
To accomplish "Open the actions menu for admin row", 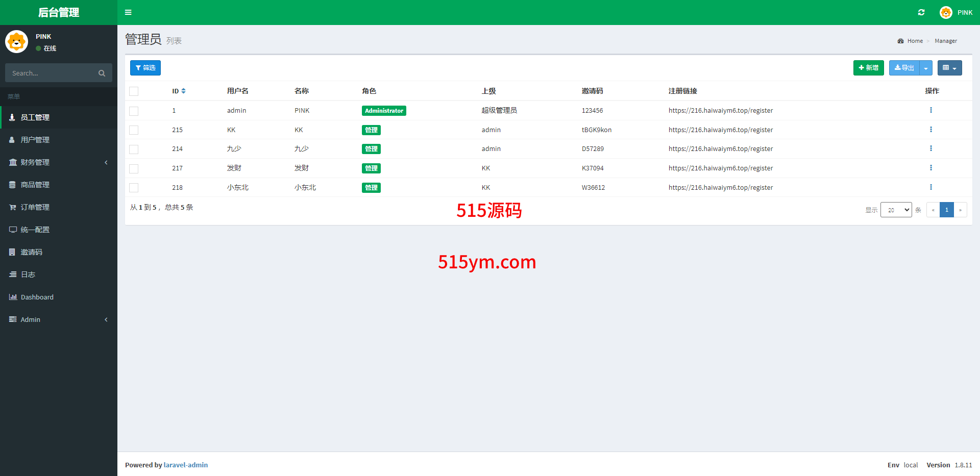I will pyautogui.click(x=930, y=110).
